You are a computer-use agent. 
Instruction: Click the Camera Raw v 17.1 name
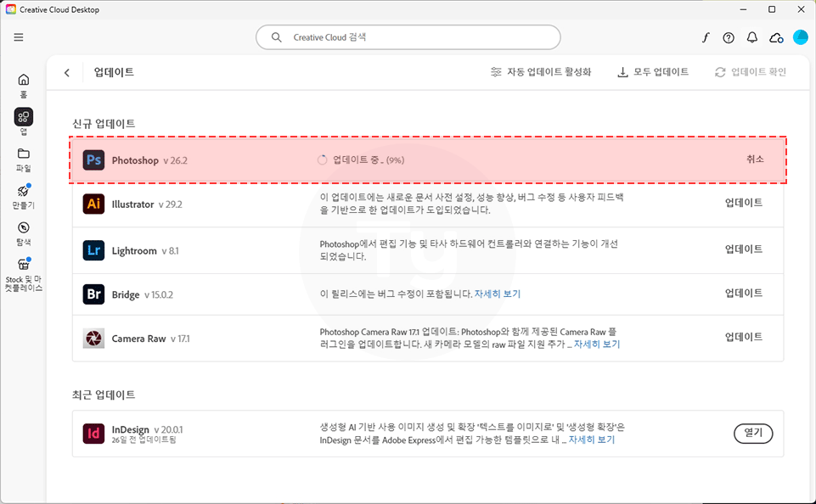point(151,339)
